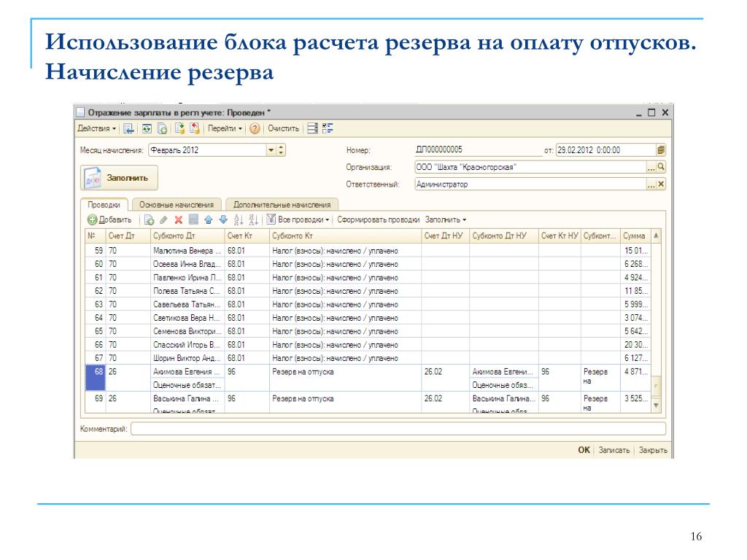Click magnifier icon in Организация field
This screenshot has width=747, height=560.
(x=661, y=167)
